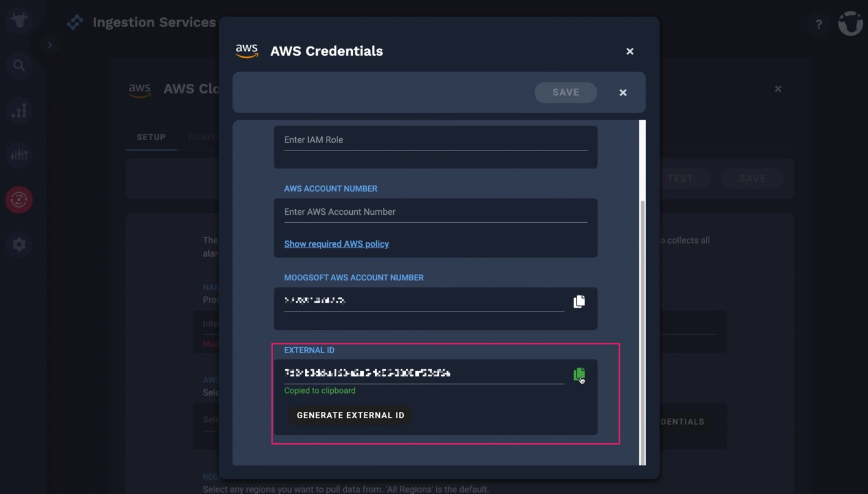Switch to the SETUP tab in background
The height and width of the screenshot is (494, 868).
click(x=151, y=137)
